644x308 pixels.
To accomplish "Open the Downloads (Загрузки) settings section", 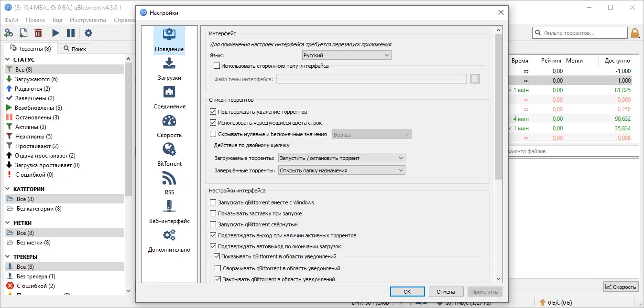I will [169, 69].
